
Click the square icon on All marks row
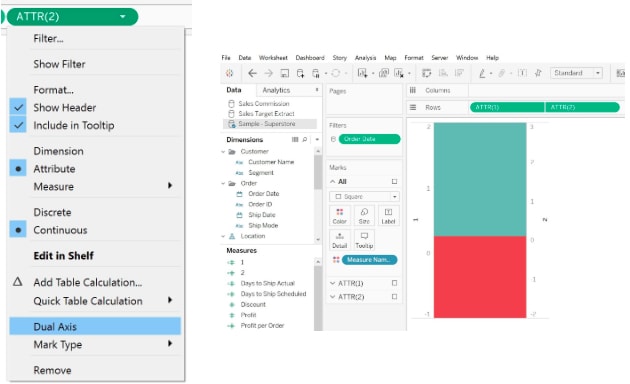click(x=394, y=182)
